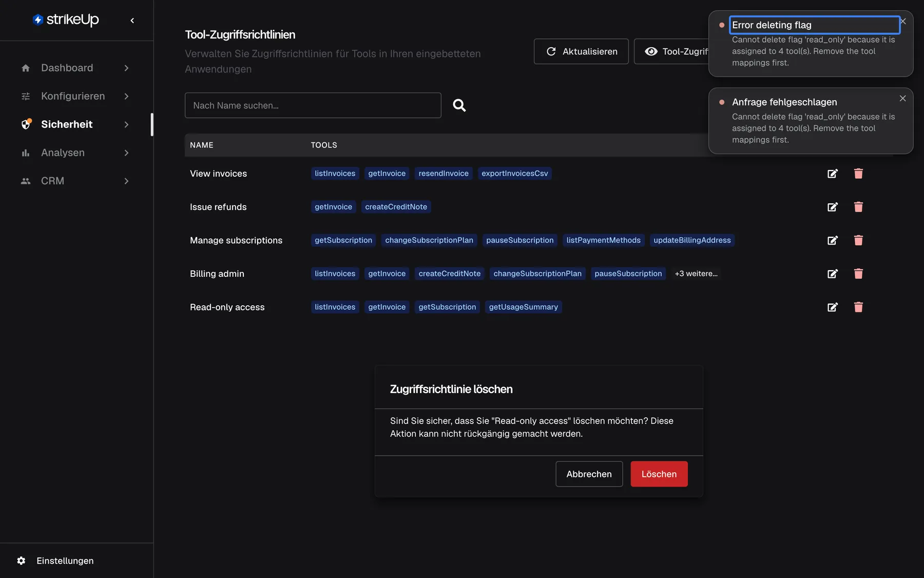Click the resendInvoice tool tag
This screenshot has width=924, height=578.
[444, 174]
